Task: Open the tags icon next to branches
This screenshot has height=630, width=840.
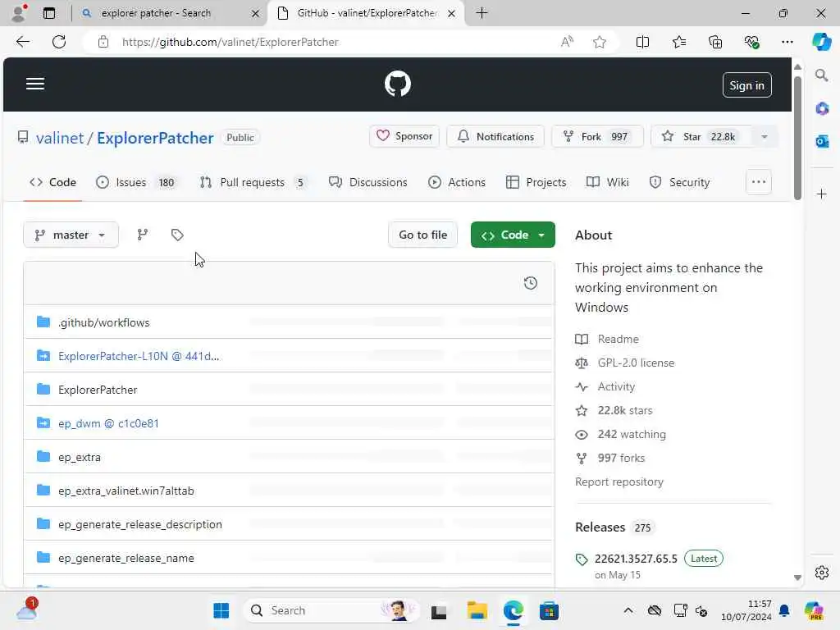Action: pos(177,235)
